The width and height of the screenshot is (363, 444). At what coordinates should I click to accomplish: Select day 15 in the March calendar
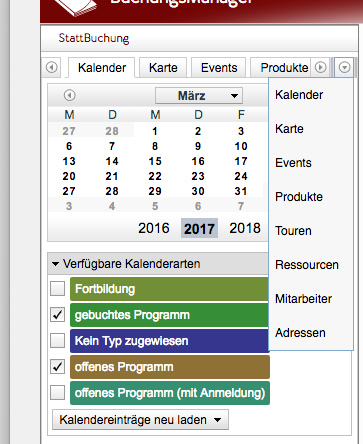click(155, 161)
